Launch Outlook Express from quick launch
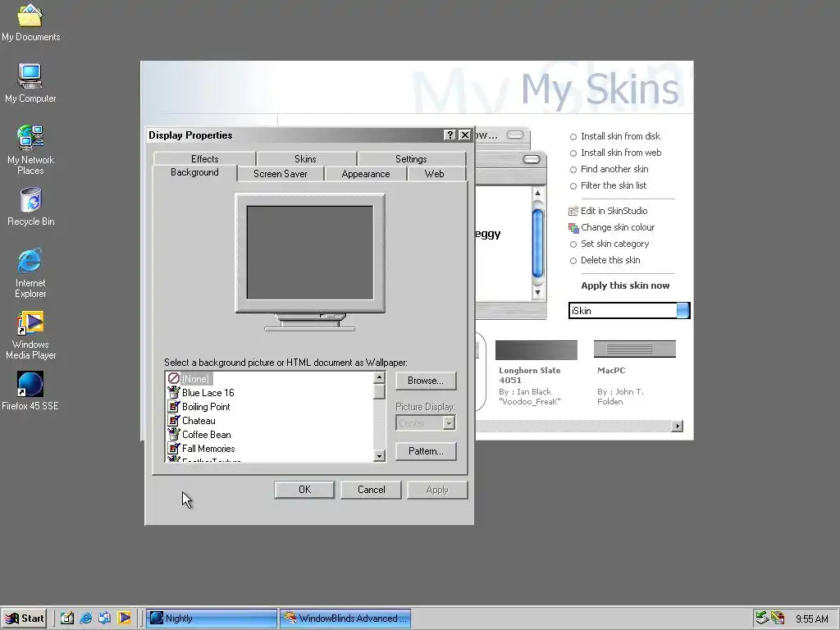The image size is (840, 630). 104,618
